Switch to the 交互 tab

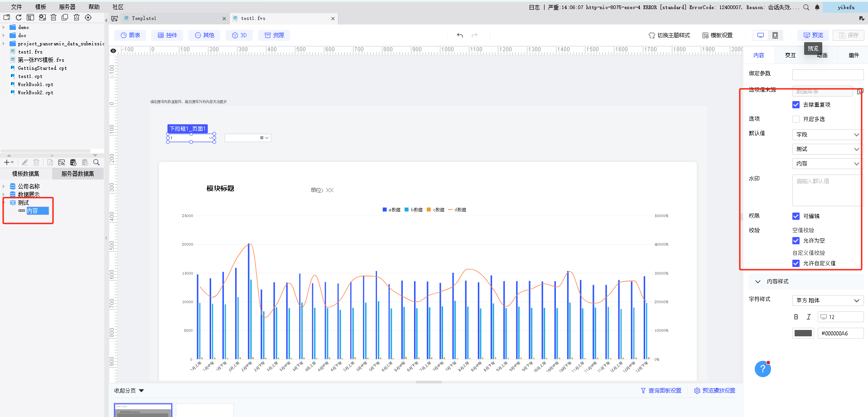[790, 55]
